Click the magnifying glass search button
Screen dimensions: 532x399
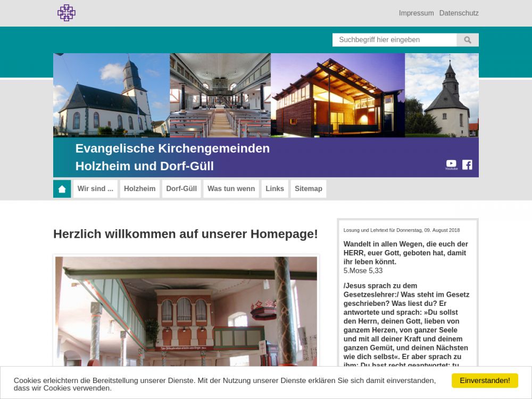[468, 40]
